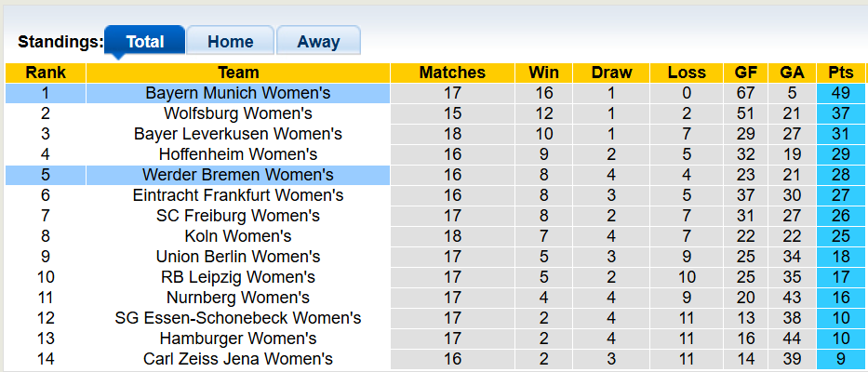Open Union Berlin Women's team link
868x372 pixels.
[238, 257]
